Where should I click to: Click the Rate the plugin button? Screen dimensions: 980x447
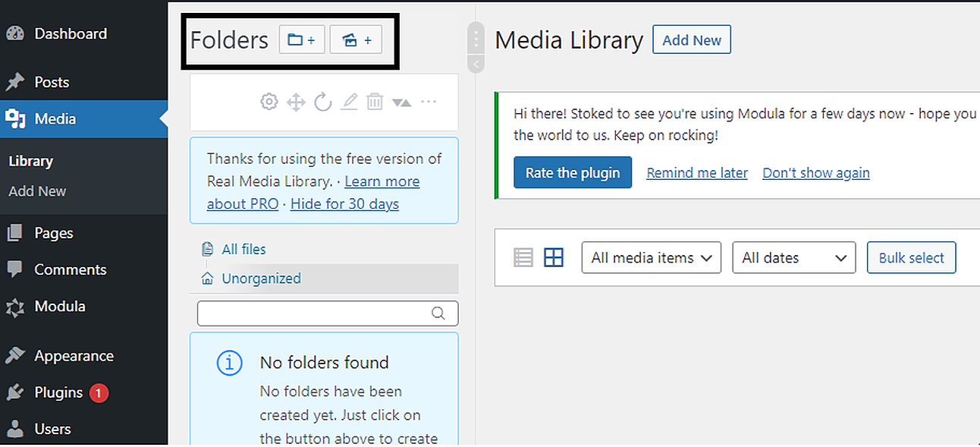(x=573, y=172)
